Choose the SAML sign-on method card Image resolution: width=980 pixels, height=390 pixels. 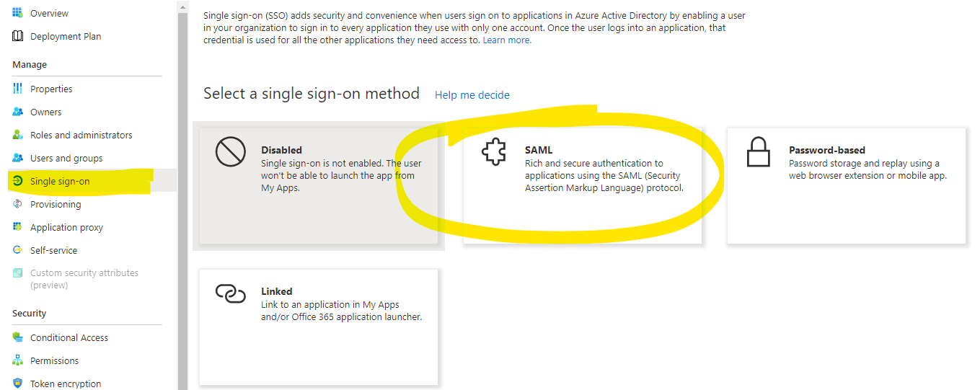(x=582, y=186)
